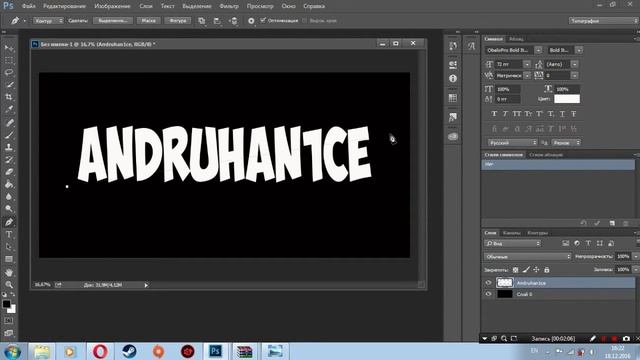Toggle Faux Bold in Character panel
640x360 pixels.
pos(494,114)
